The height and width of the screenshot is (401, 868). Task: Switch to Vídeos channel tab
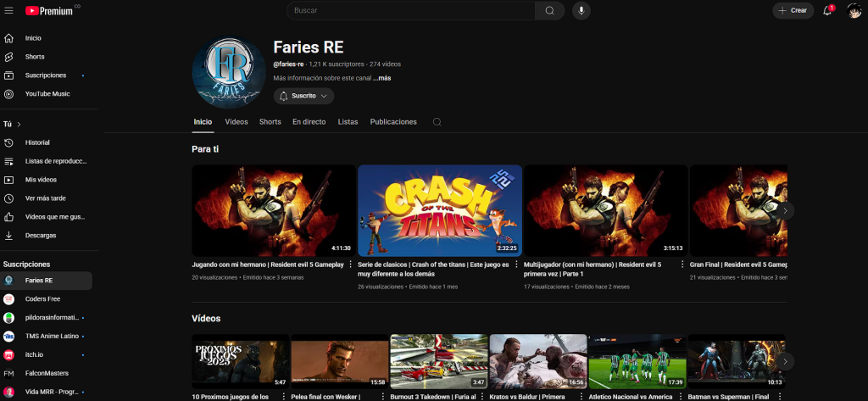[236, 122]
